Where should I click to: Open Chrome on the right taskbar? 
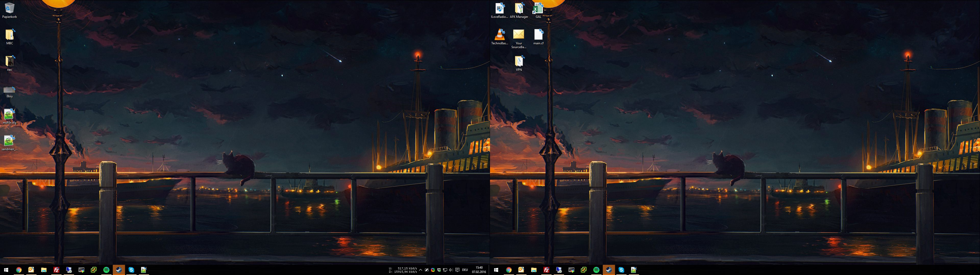click(509, 270)
